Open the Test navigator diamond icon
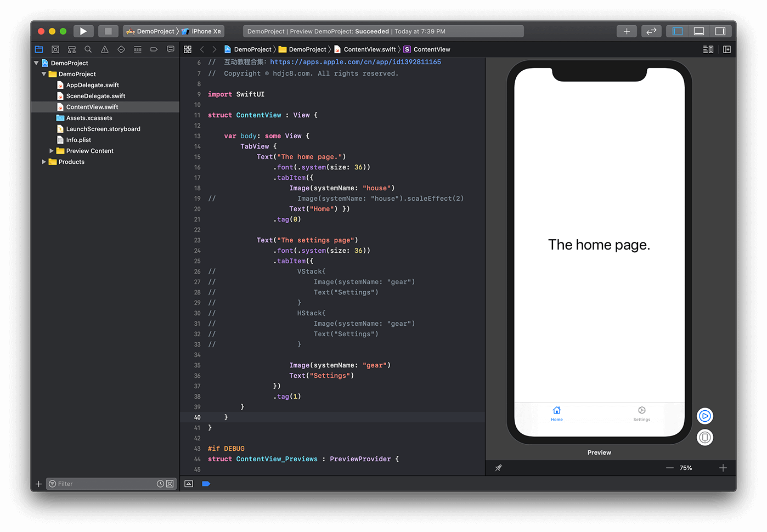The image size is (767, 532). (121, 49)
